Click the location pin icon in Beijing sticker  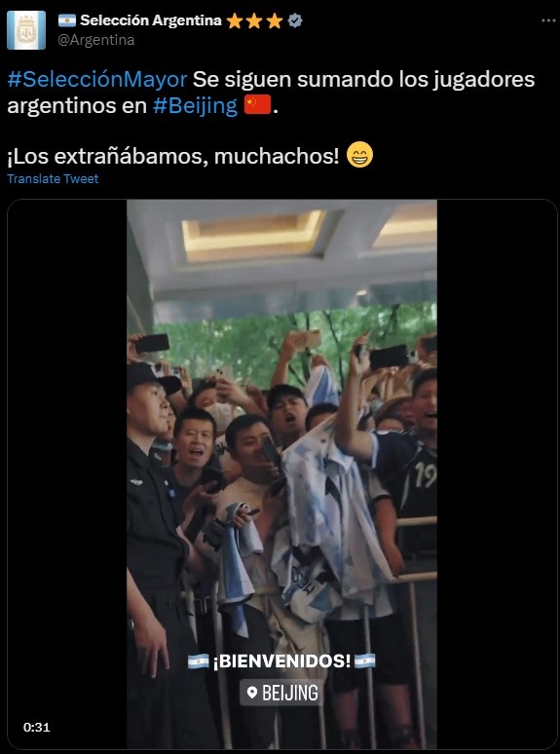point(251,693)
